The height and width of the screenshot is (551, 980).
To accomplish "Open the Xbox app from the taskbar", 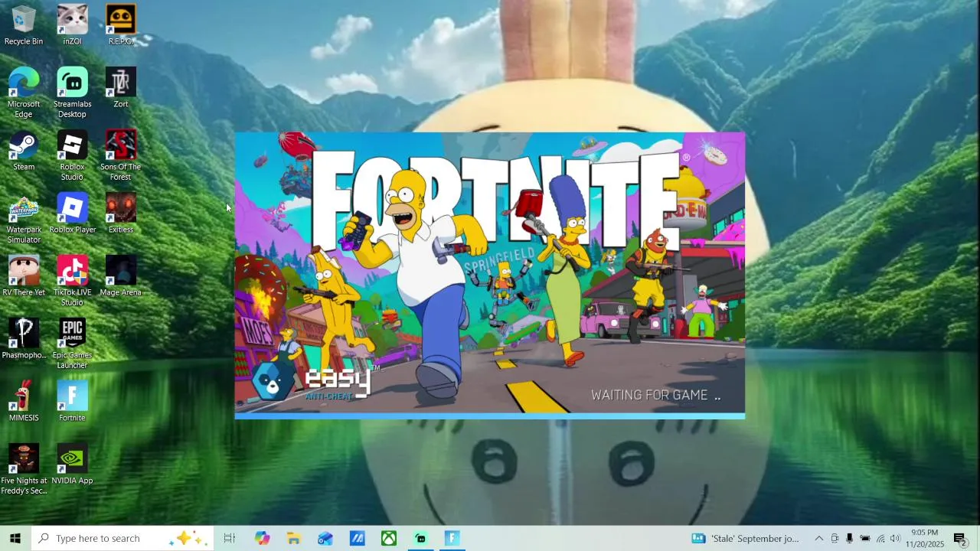I will 389,538.
